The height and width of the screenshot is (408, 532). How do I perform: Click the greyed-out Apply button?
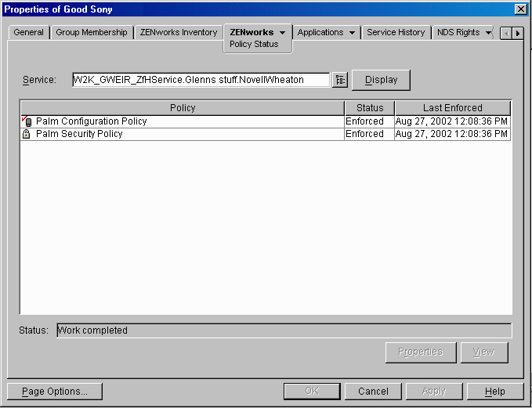click(434, 392)
